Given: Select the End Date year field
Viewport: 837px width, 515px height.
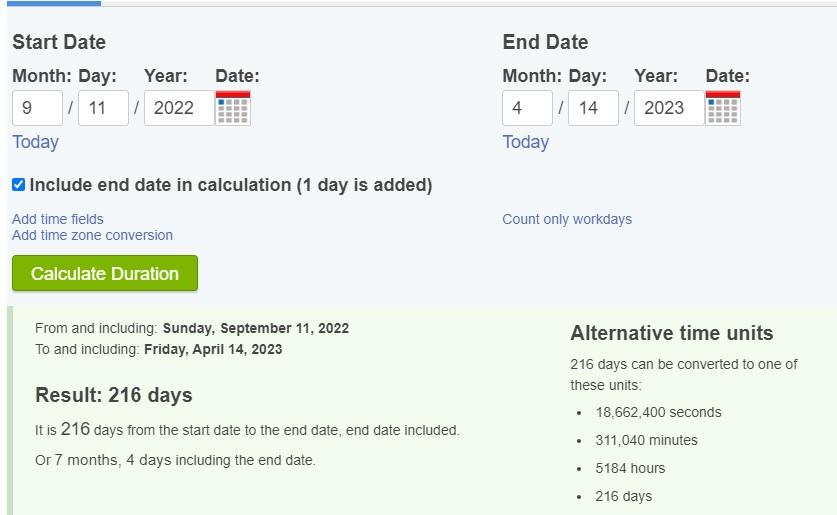Looking at the screenshot, I should pos(668,108).
